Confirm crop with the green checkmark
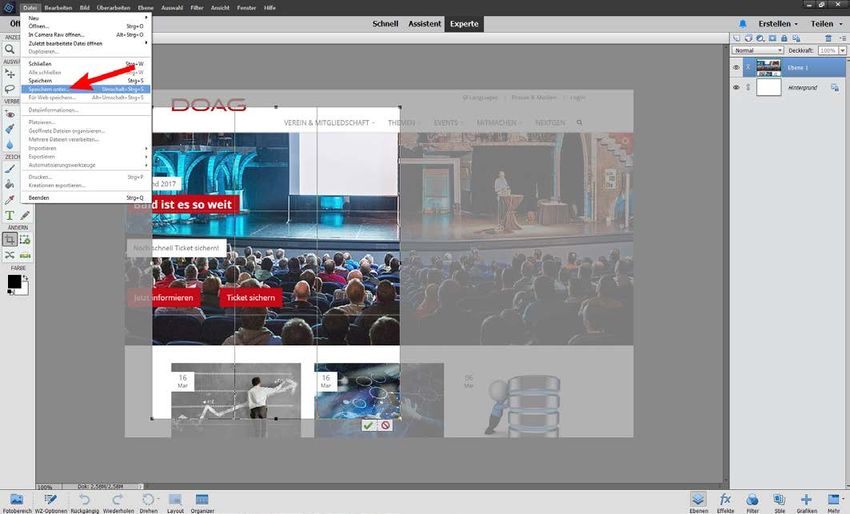 pyautogui.click(x=368, y=425)
